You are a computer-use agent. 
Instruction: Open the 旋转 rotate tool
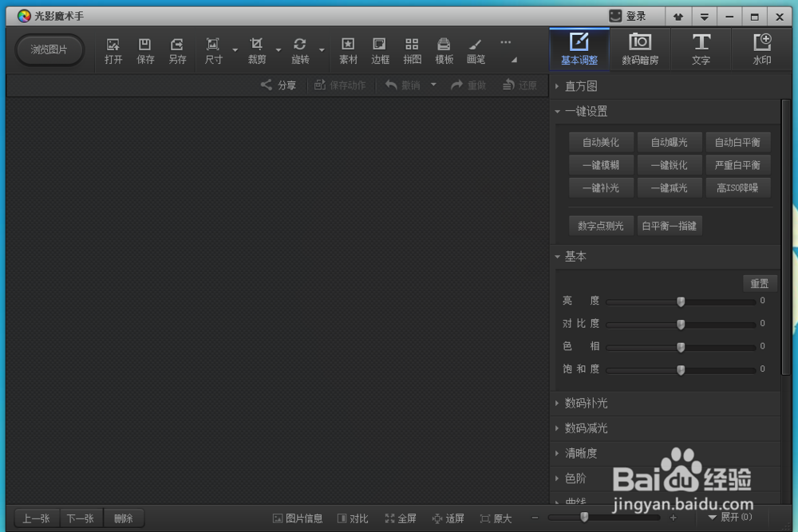point(300,49)
